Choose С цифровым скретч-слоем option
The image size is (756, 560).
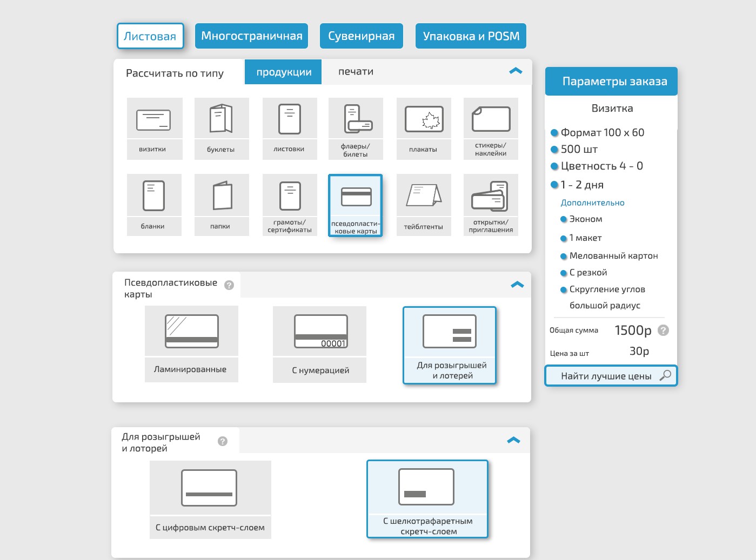click(210, 500)
